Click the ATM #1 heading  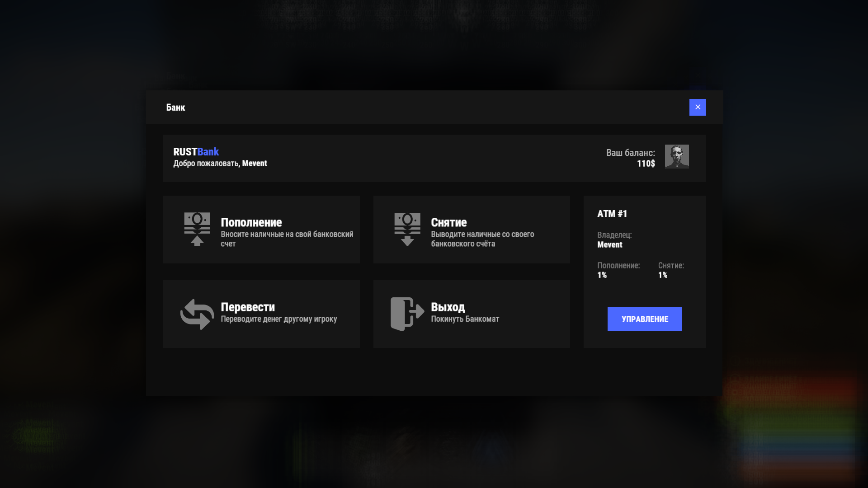[x=612, y=214]
